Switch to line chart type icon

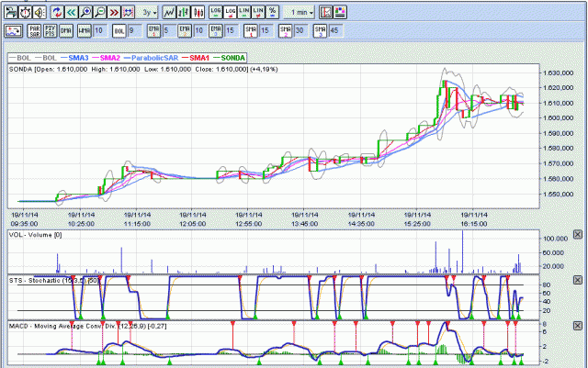tap(170, 13)
